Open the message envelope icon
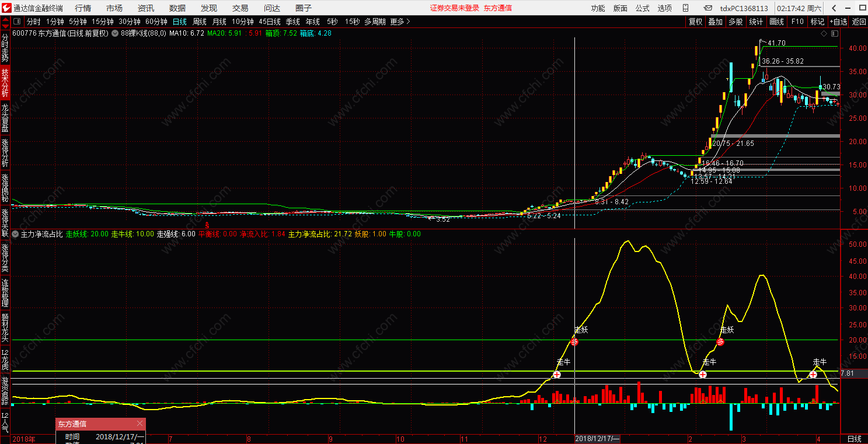The height and width of the screenshot is (444, 868). click(707, 8)
